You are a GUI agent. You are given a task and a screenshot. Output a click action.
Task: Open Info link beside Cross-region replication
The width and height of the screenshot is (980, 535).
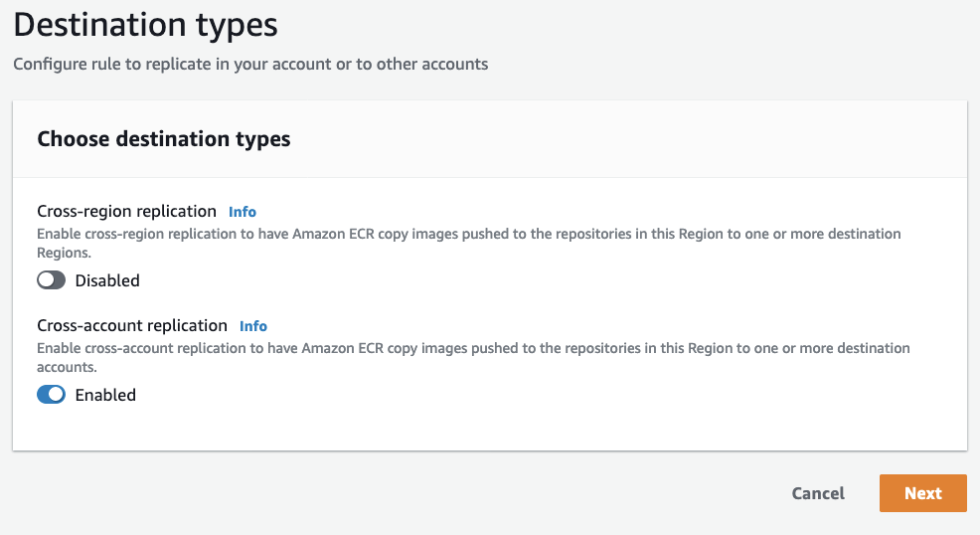(x=243, y=212)
